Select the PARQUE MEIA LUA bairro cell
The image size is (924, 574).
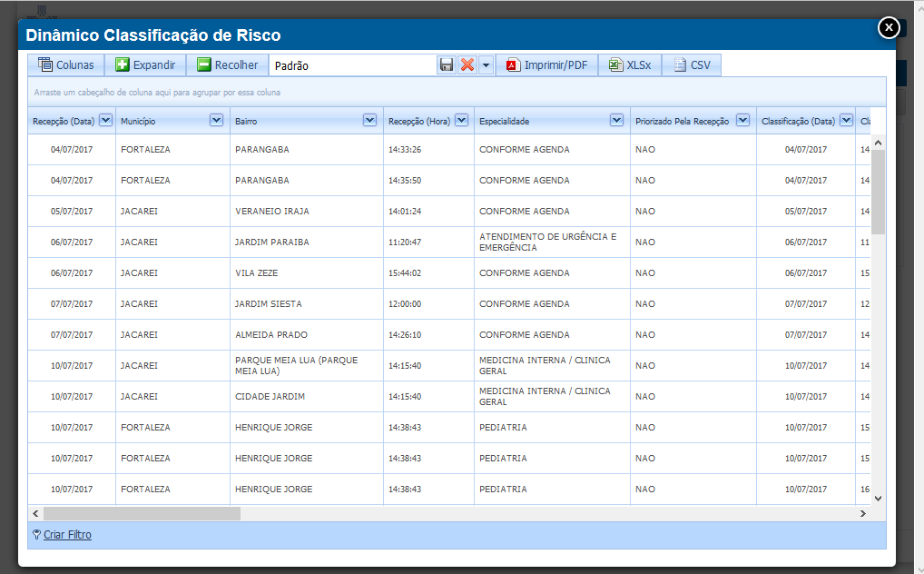tap(307, 365)
